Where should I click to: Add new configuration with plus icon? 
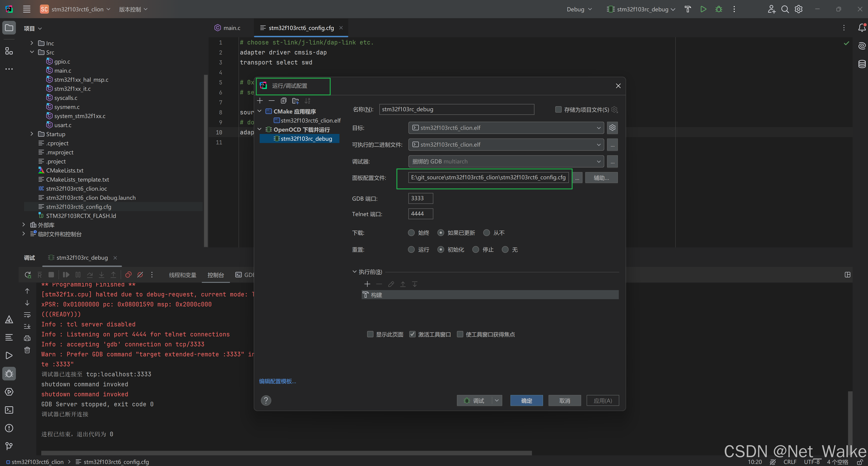click(260, 101)
